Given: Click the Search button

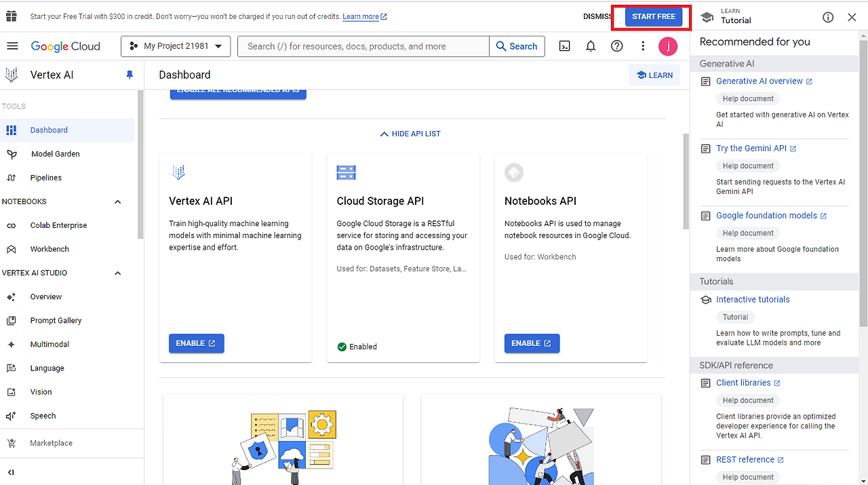Looking at the screenshot, I should (517, 46).
